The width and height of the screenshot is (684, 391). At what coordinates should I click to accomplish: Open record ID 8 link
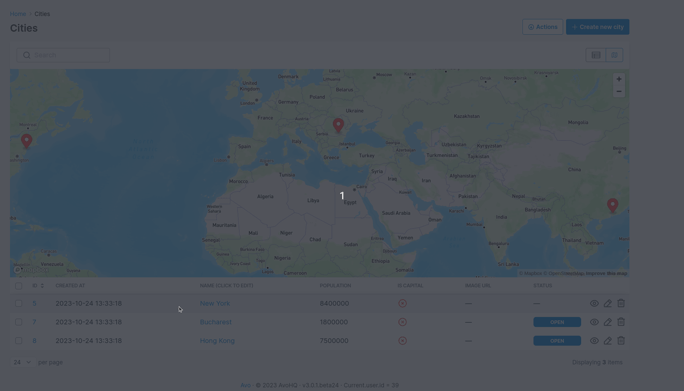coord(34,341)
